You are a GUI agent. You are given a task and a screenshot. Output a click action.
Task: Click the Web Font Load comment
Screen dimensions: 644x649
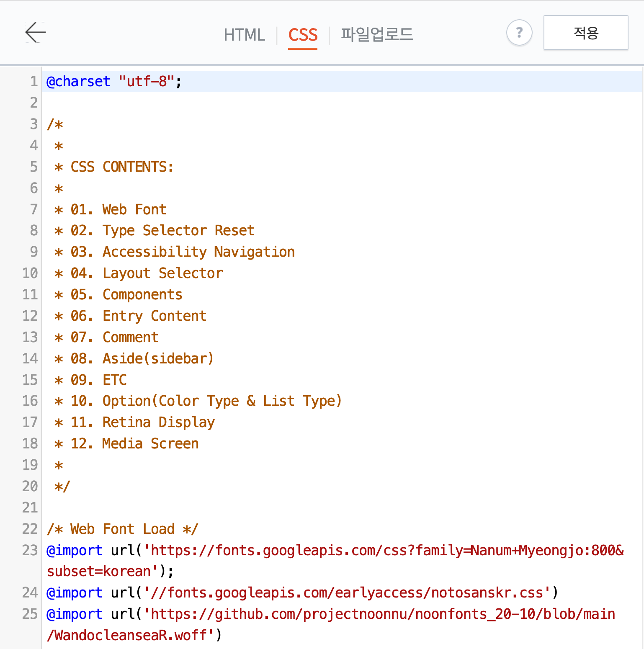(x=121, y=529)
